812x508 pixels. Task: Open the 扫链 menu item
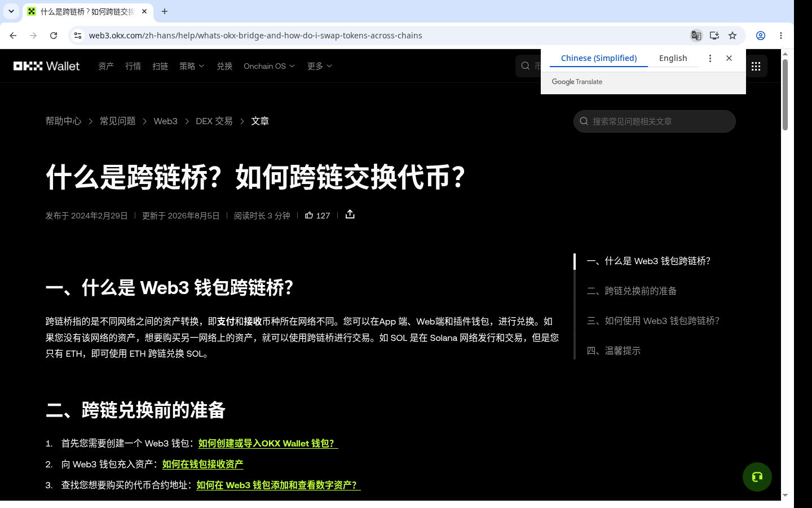click(160, 66)
